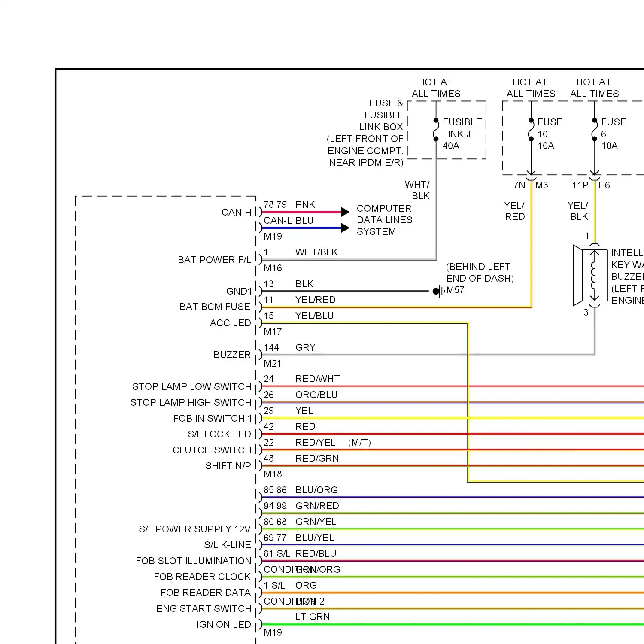644x644 pixels.
Task: Select the BLU/YEL wire label
Action: pos(314,538)
